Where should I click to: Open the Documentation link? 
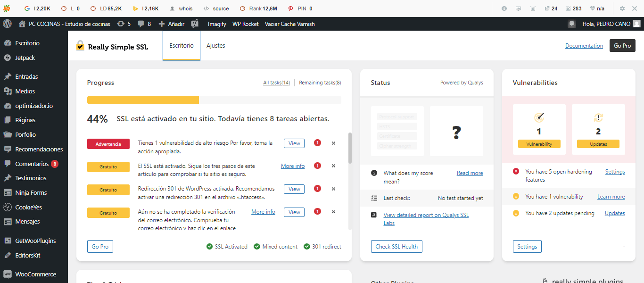[x=584, y=46]
